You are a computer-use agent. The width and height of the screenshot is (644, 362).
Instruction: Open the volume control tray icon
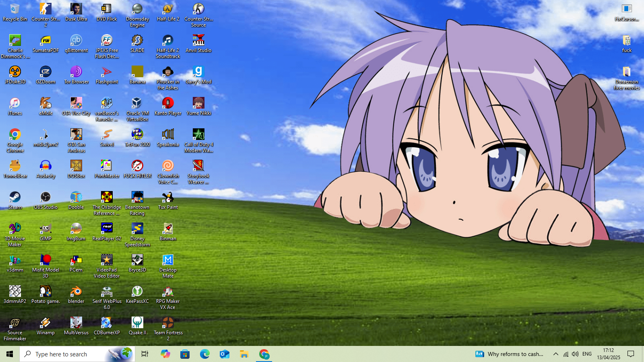575,354
